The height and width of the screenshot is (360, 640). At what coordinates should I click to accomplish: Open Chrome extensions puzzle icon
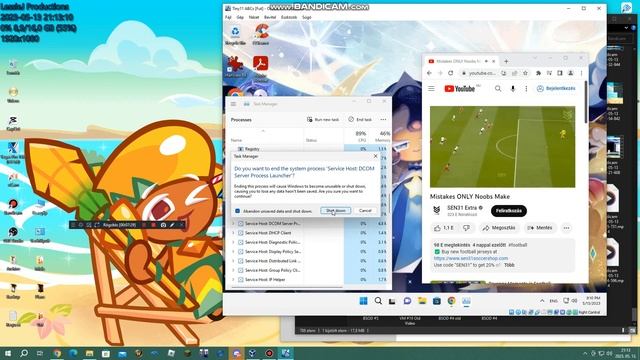tap(538, 73)
